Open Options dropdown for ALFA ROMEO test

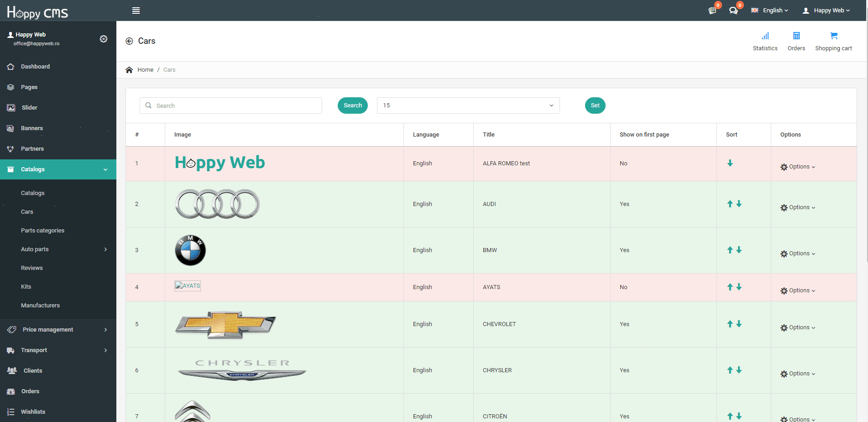pyautogui.click(x=798, y=167)
